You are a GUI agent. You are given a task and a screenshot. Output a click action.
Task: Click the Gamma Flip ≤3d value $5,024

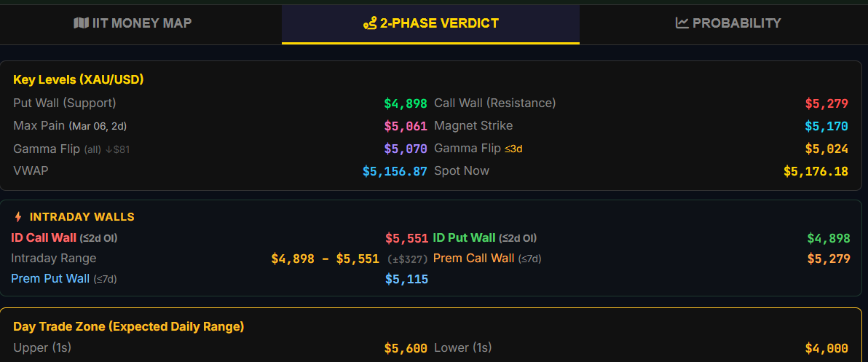(826, 149)
